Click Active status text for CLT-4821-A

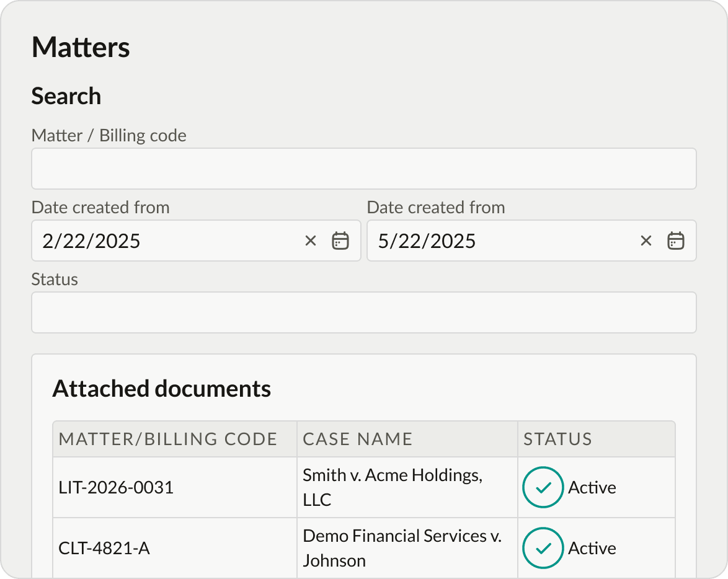(x=592, y=549)
